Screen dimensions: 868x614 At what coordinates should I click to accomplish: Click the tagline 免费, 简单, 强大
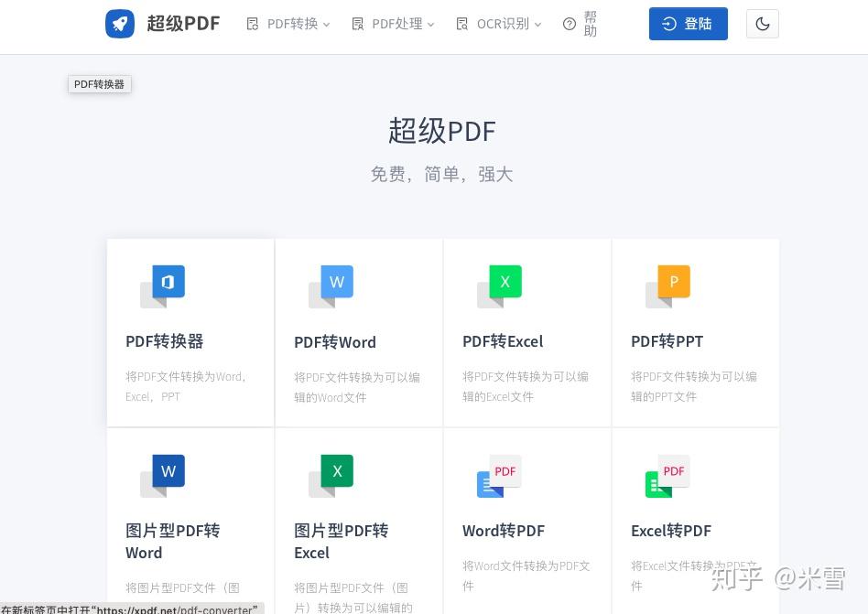click(441, 174)
